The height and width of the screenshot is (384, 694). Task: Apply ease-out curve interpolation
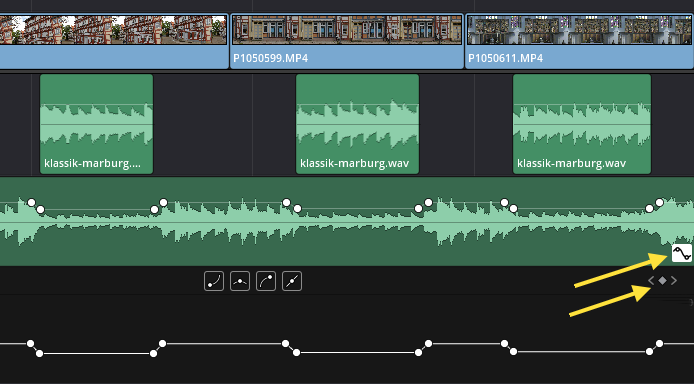(266, 281)
